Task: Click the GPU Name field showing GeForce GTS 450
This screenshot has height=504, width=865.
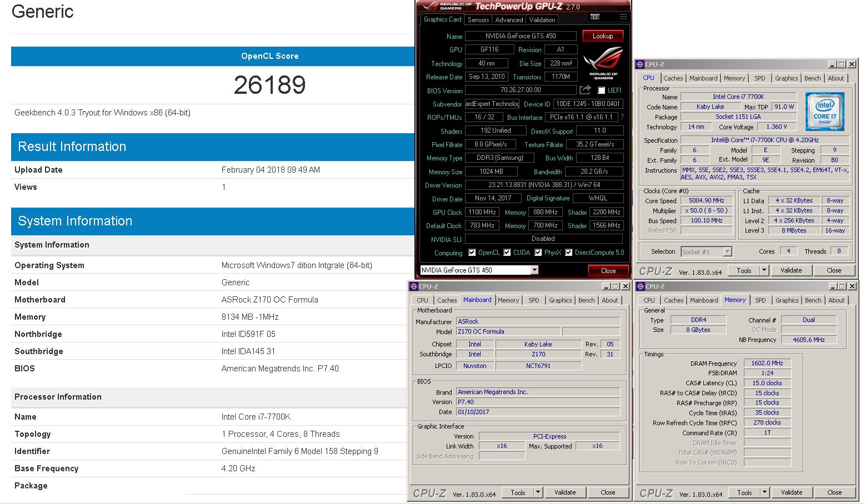Action: (x=521, y=36)
